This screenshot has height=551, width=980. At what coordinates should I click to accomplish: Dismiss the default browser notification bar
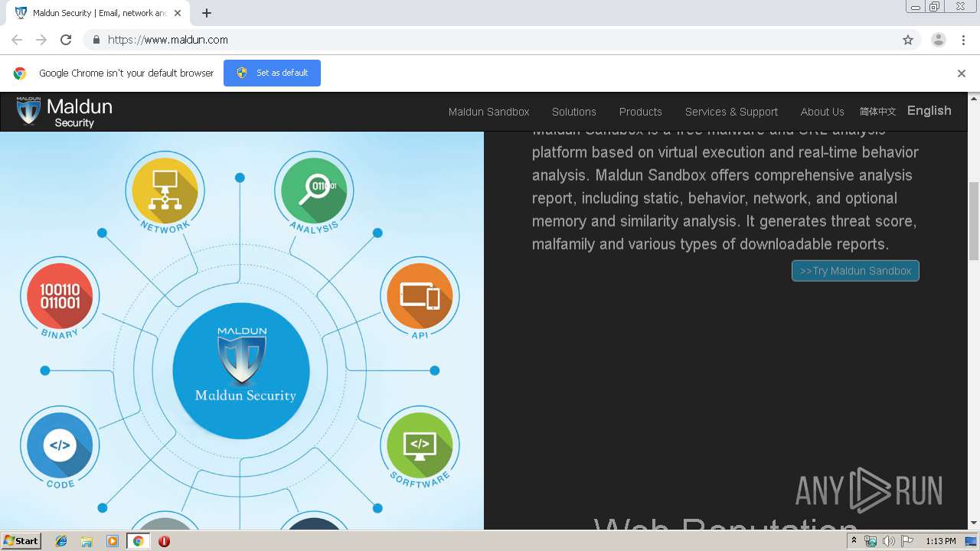[962, 73]
